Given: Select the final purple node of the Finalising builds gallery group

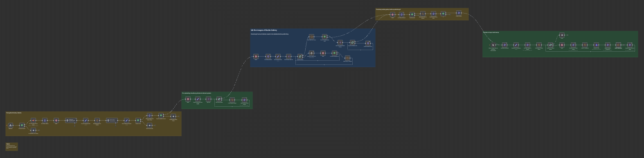Looking at the screenshot, I should (x=459, y=13).
